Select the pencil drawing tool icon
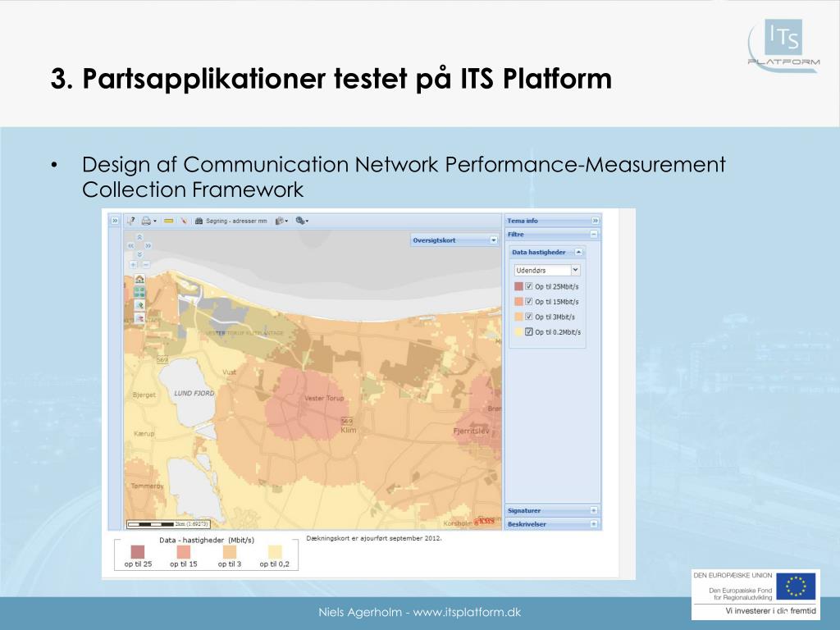Screen dimensions: 840x630 pyautogui.click(x=184, y=221)
